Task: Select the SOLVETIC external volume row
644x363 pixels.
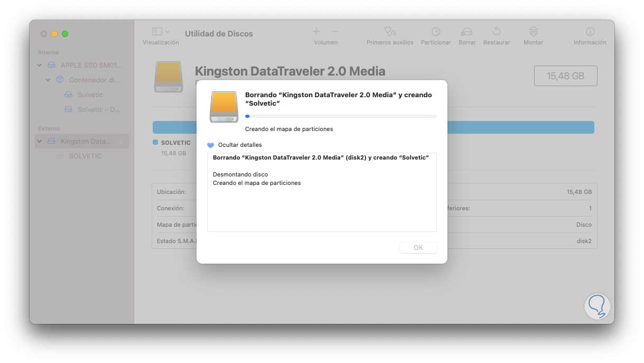Action: (82, 156)
